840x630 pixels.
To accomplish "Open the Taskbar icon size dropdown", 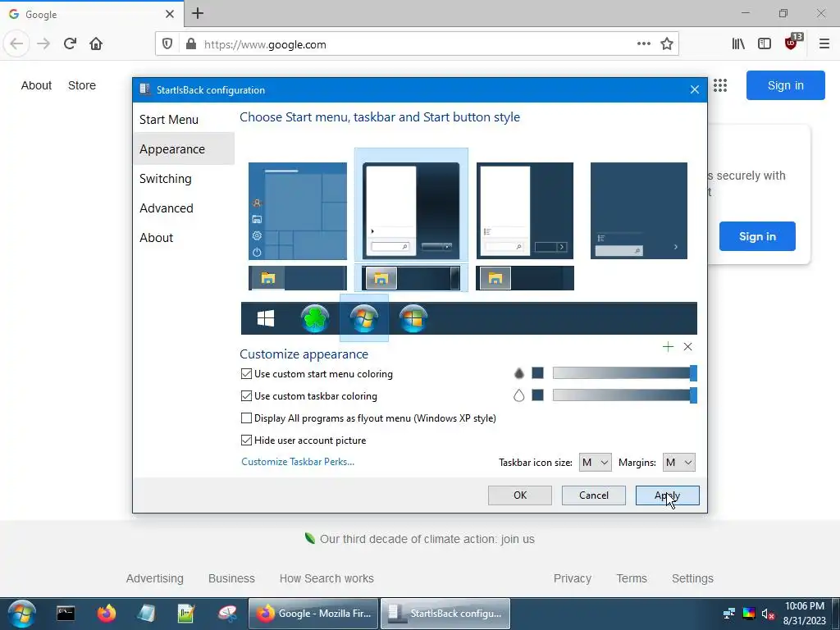I will (x=596, y=463).
